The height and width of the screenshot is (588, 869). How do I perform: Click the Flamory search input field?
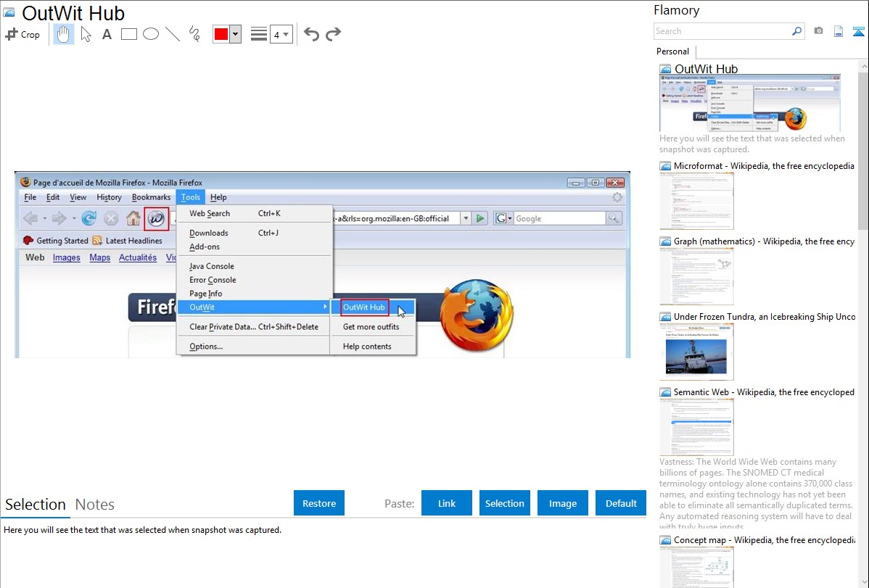[722, 31]
